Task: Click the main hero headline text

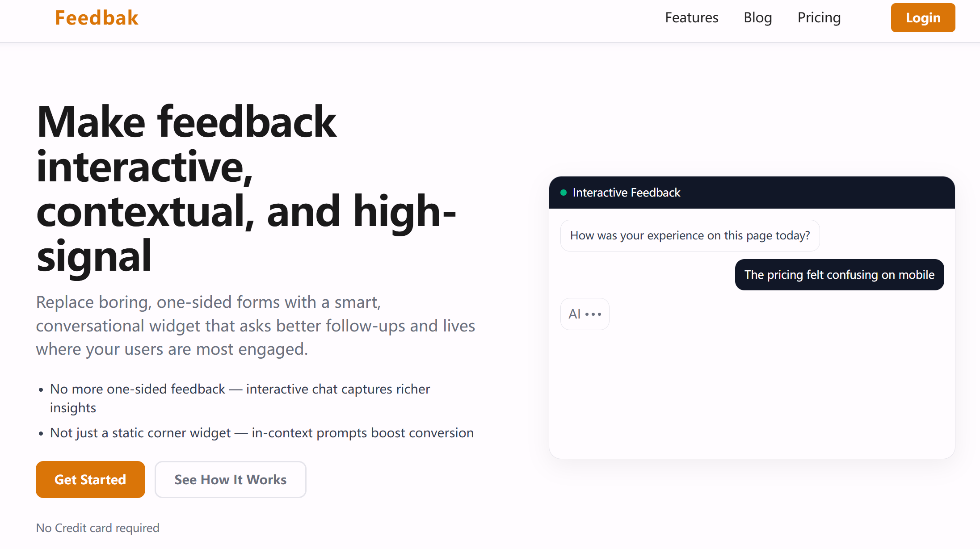Action: (246, 189)
